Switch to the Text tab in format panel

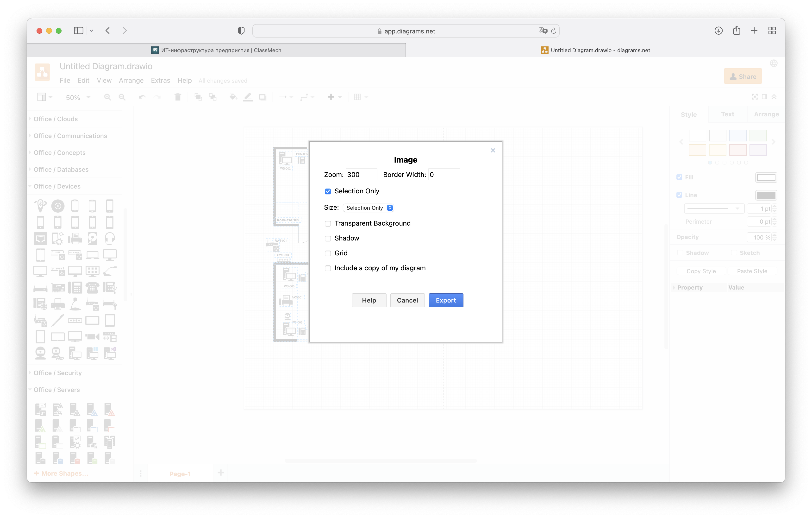point(728,114)
